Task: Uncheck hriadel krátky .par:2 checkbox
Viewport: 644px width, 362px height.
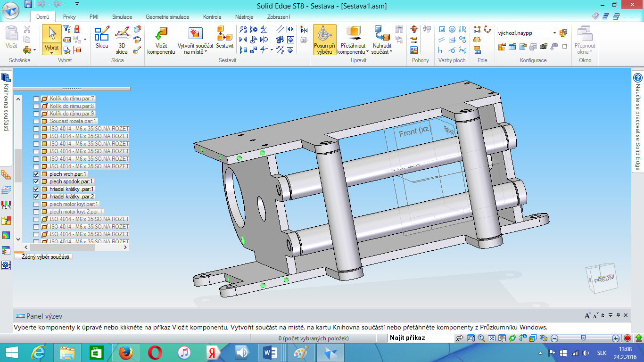Action: (36, 197)
